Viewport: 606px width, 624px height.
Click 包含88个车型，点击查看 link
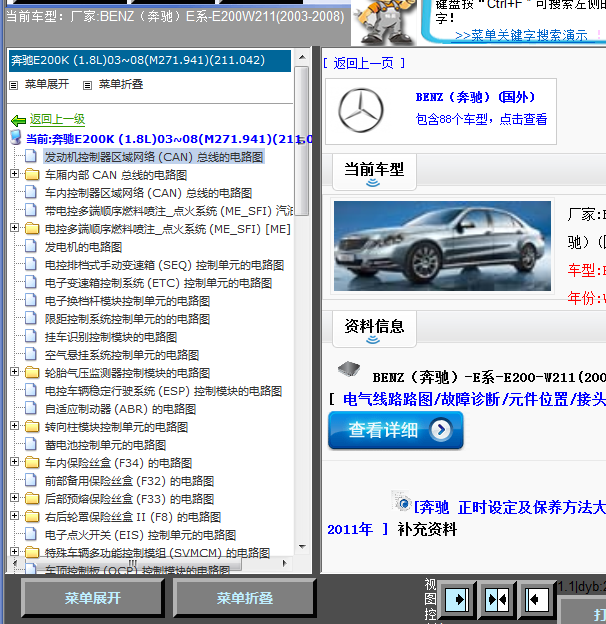tap(481, 119)
